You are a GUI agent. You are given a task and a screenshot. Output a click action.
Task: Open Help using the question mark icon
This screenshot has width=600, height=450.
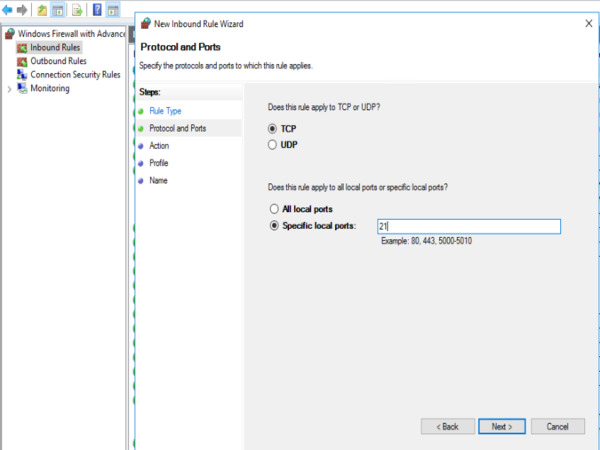pyautogui.click(x=97, y=10)
